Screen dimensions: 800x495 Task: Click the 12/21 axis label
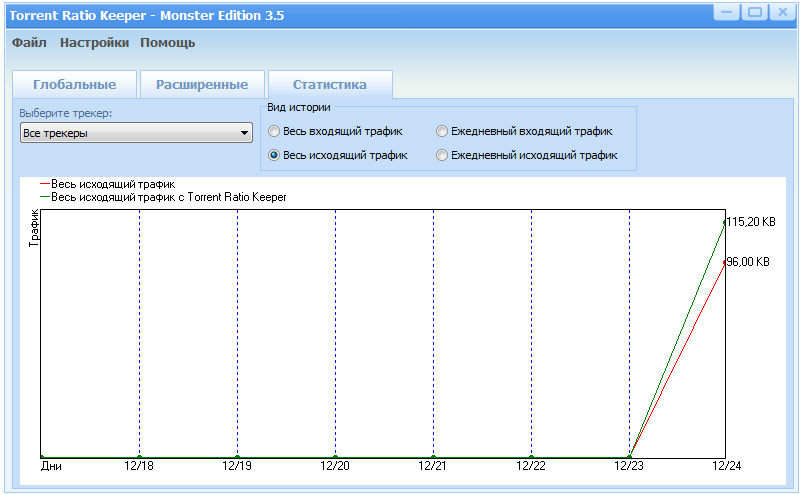tap(433, 465)
